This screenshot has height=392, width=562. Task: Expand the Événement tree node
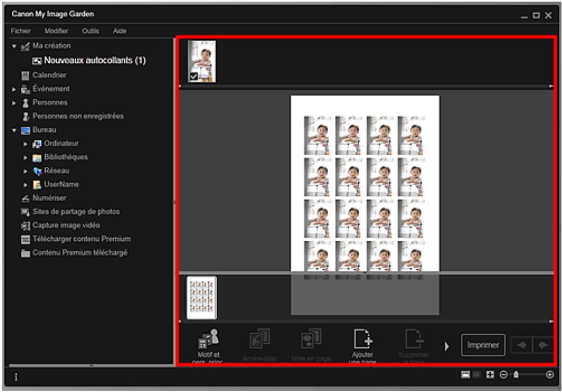click(x=14, y=89)
